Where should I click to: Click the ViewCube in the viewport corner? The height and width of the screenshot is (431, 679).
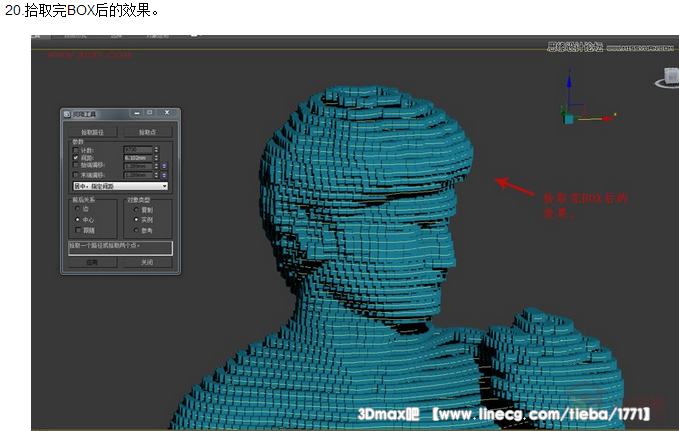667,77
